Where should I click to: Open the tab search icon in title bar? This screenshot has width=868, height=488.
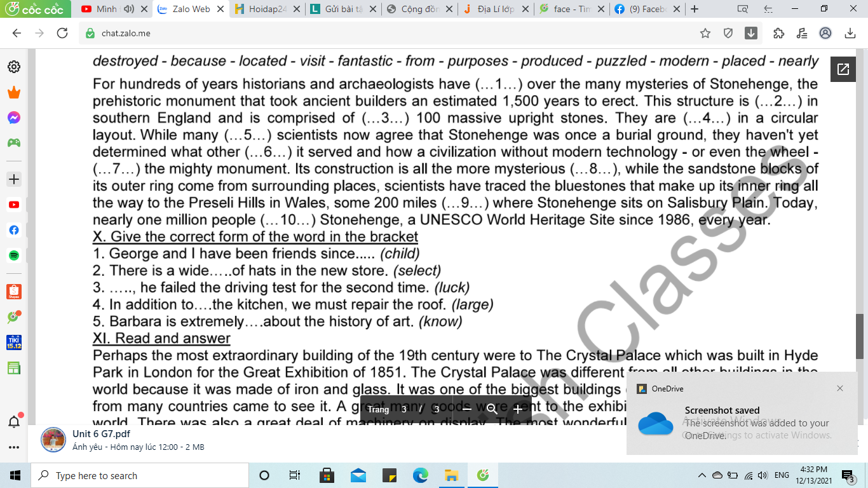(x=742, y=9)
